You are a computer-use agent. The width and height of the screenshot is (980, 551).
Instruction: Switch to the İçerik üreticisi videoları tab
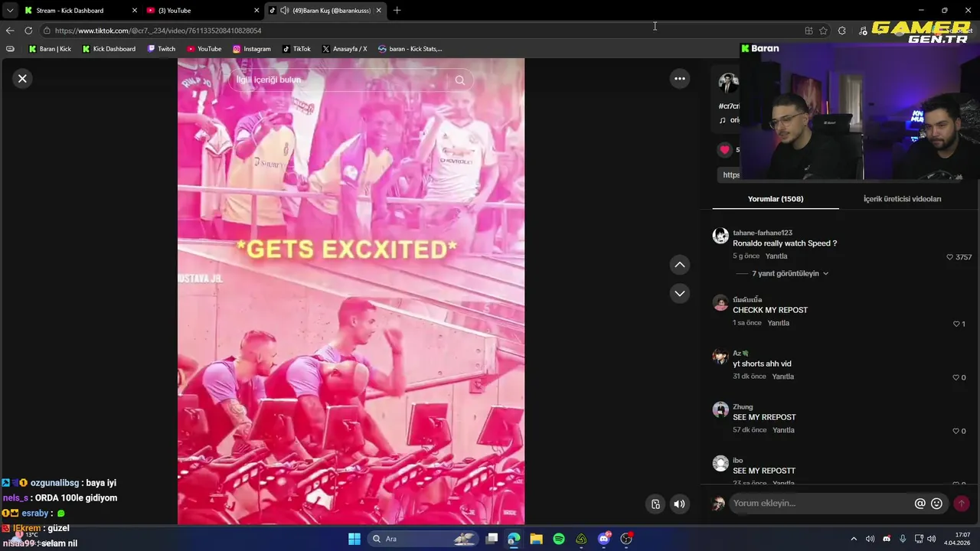pyautogui.click(x=902, y=199)
